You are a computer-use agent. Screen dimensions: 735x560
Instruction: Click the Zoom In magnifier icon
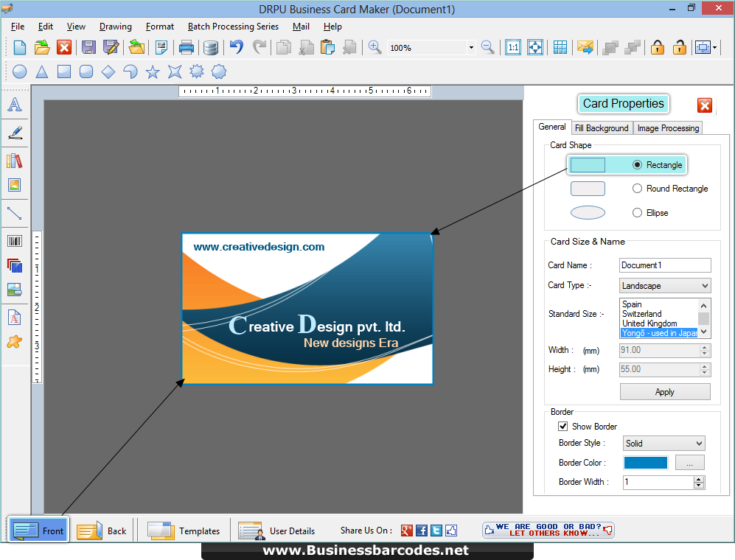375,47
